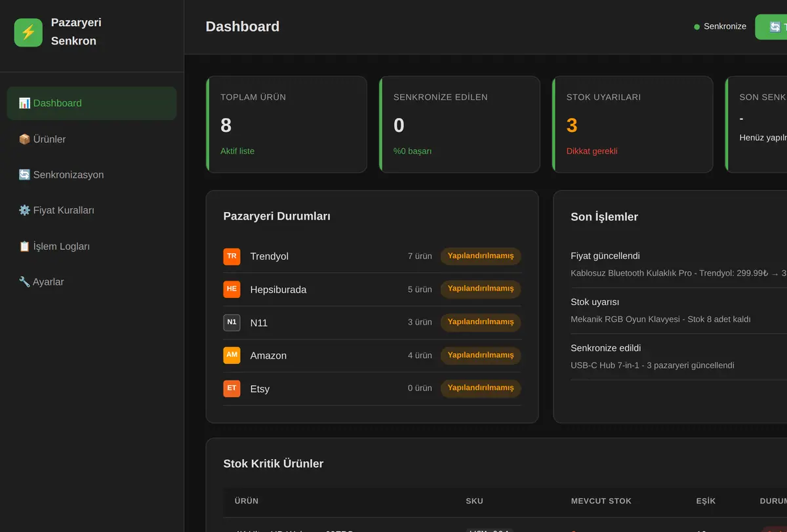
Task: Click the "%0 başarı" success rate text
Action: pyautogui.click(x=413, y=151)
